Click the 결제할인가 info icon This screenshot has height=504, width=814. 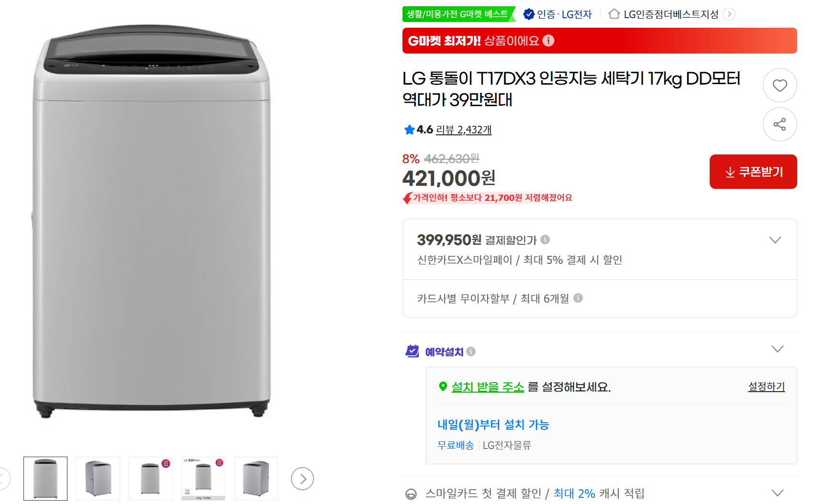tap(546, 240)
